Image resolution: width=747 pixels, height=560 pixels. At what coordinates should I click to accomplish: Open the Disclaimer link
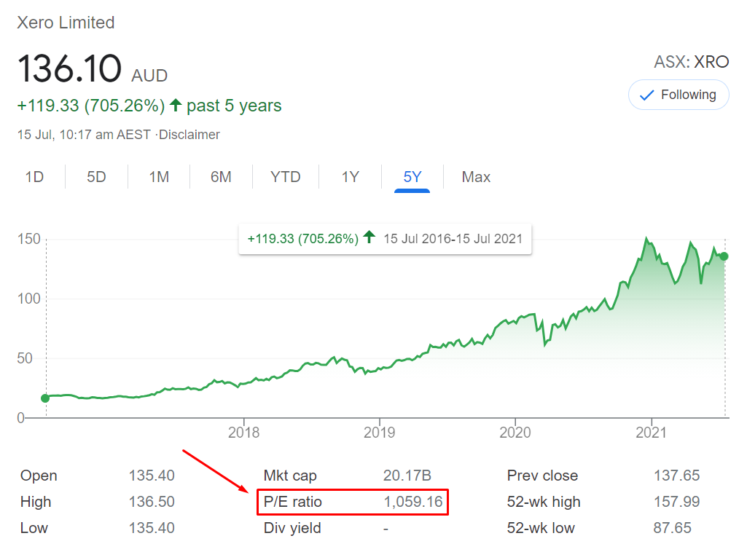(x=189, y=135)
